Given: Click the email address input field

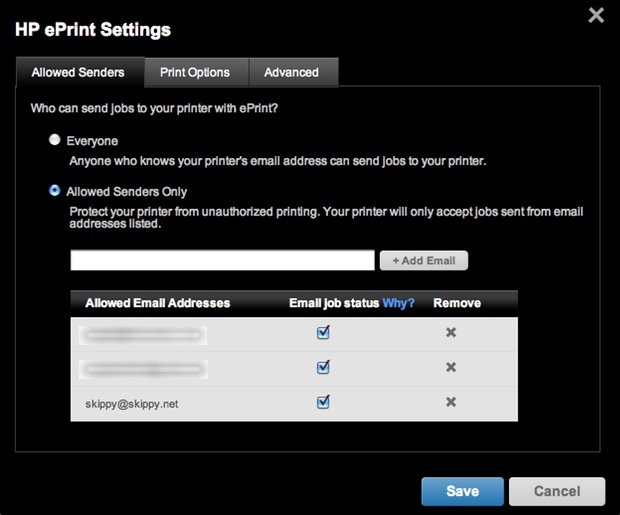Looking at the screenshot, I should click(x=222, y=261).
